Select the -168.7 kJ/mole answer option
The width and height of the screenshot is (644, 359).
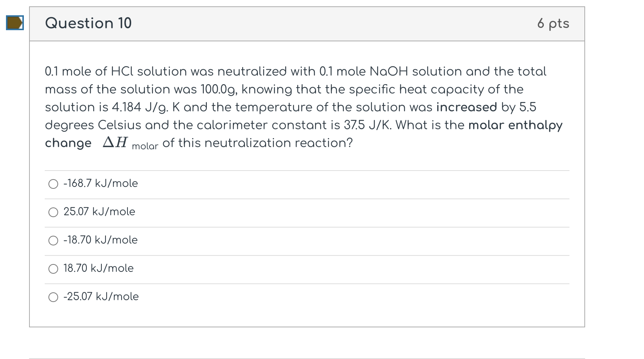click(54, 184)
